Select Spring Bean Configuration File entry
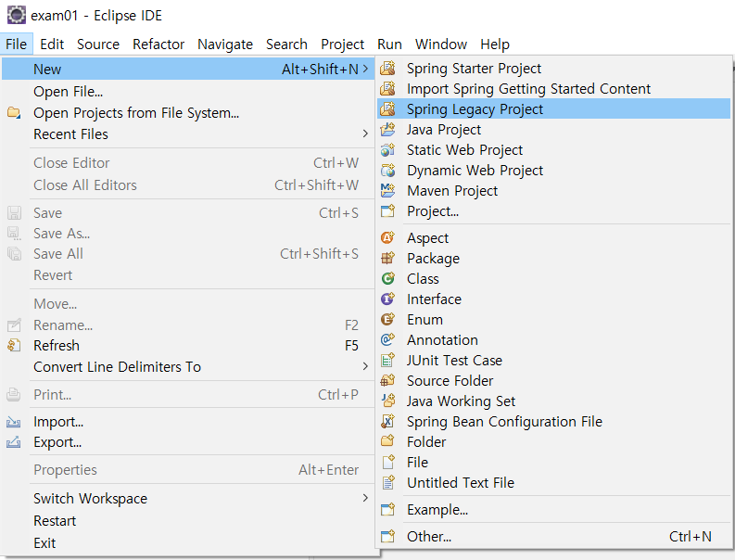This screenshot has width=735, height=560. coord(553,421)
